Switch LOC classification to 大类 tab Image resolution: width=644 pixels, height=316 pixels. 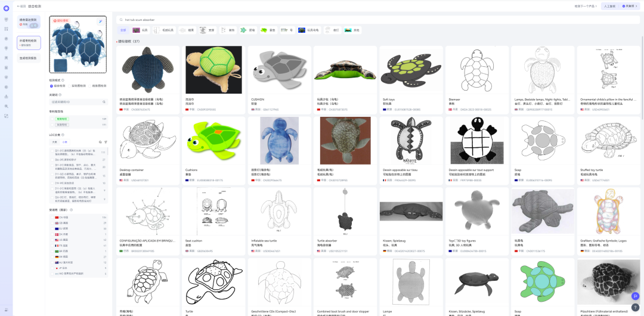(54, 142)
